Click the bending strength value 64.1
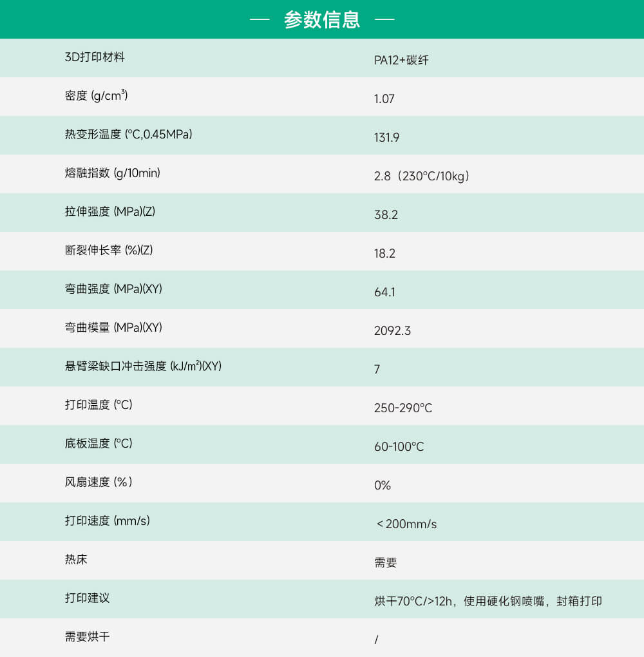This screenshot has height=657, width=644. click(x=384, y=292)
